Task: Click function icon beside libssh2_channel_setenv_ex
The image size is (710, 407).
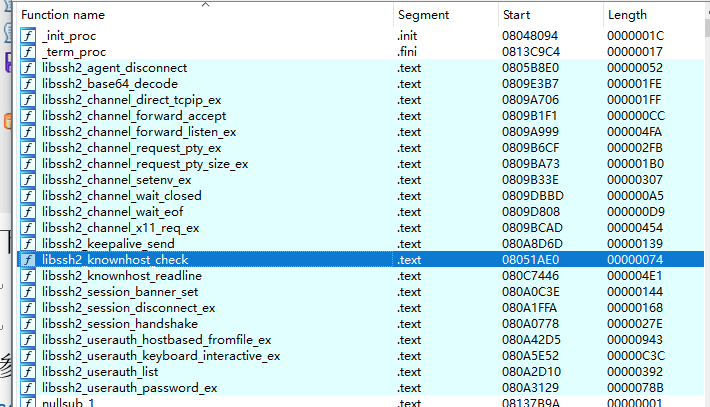Action: 28,180
